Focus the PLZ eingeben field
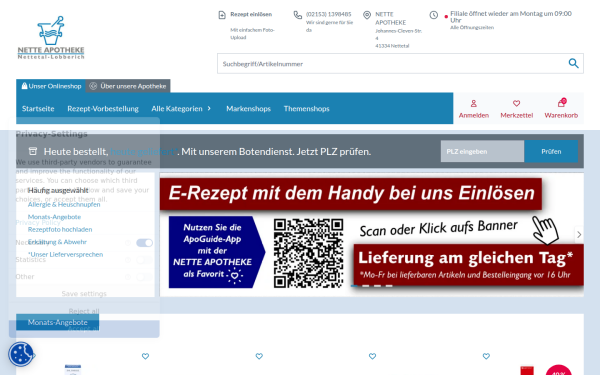Screen dimensions: 600x375 [482, 151]
